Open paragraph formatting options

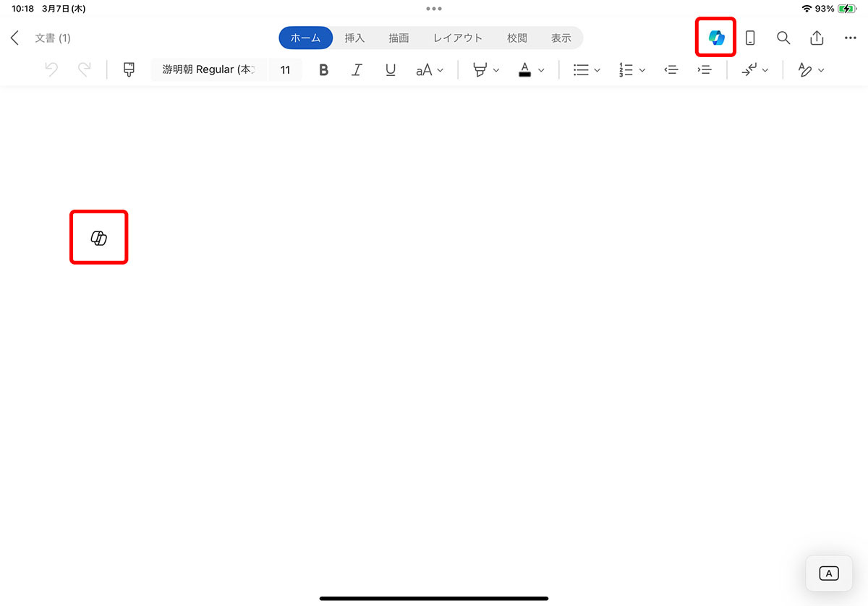click(749, 69)
